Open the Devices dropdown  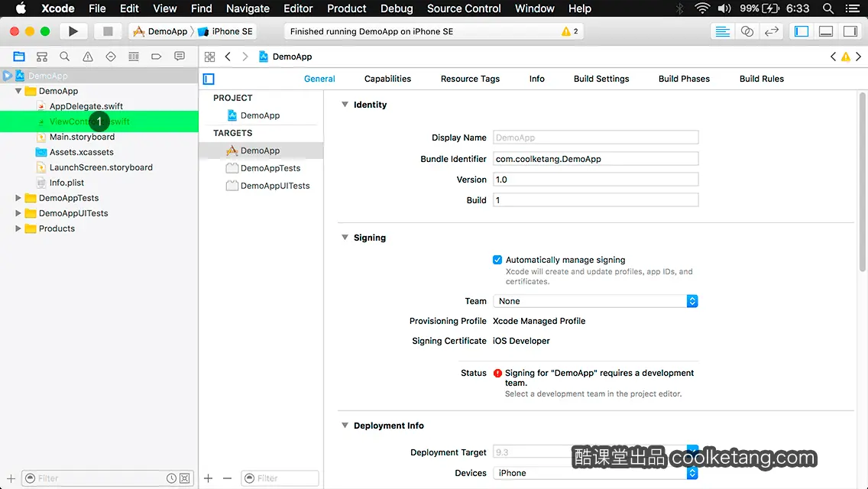(x=595, y=473)
